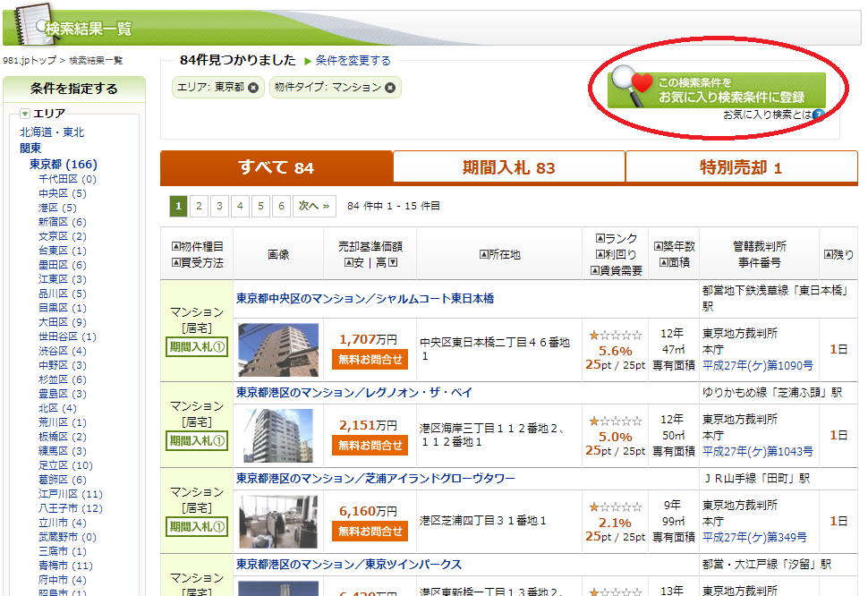This screenshot has width=868, height=596.
Task: Sort by 物件種目 column arrow
Action: click(x=176, y=246)
